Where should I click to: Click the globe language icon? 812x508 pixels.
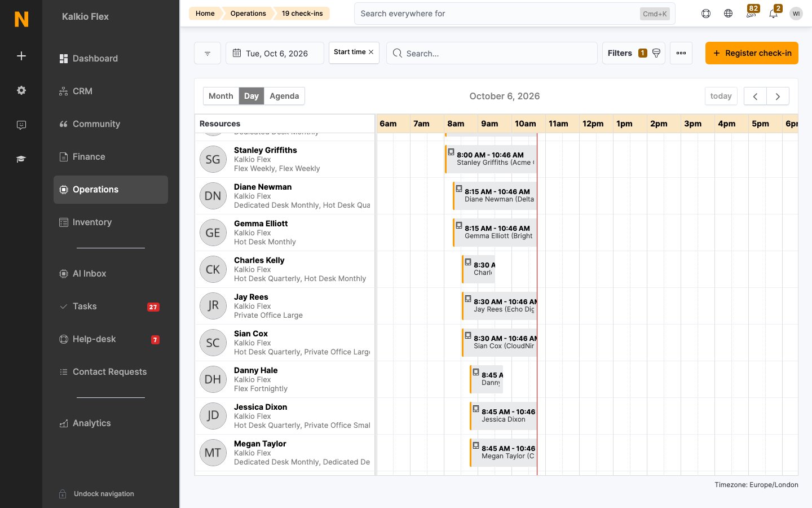coord(729,14)
